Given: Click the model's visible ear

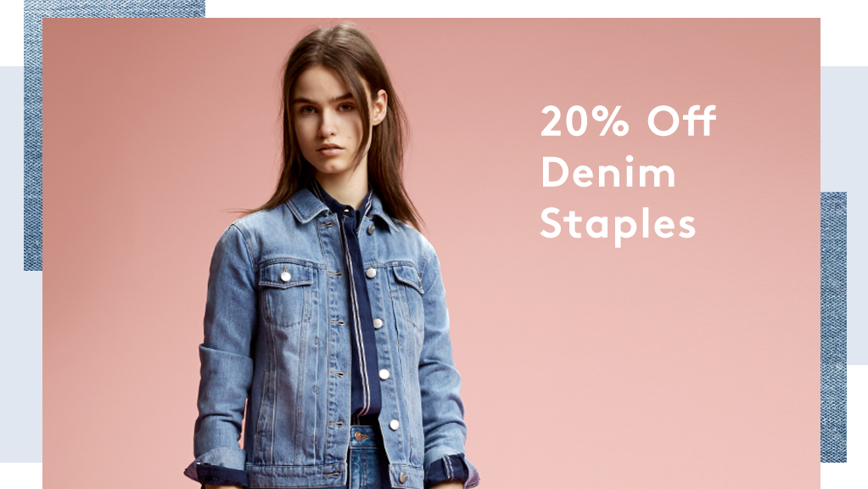Looking at the screenshot, I should click(379, 107).
